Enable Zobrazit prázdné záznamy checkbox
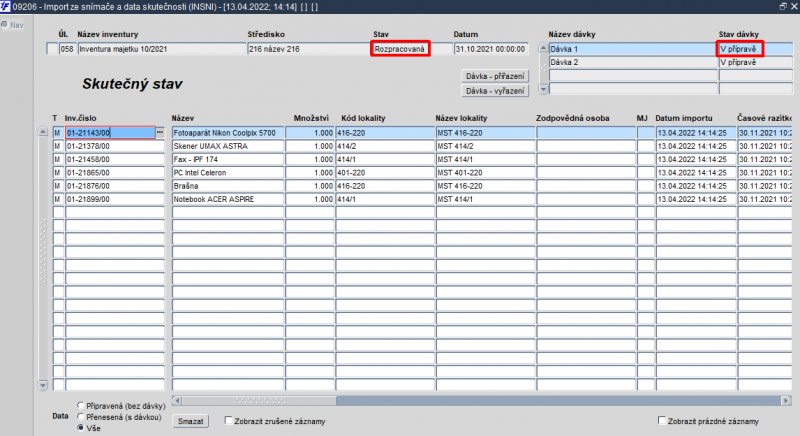Image resolution: width=800 pixels, height=436 pixels. 662,421
